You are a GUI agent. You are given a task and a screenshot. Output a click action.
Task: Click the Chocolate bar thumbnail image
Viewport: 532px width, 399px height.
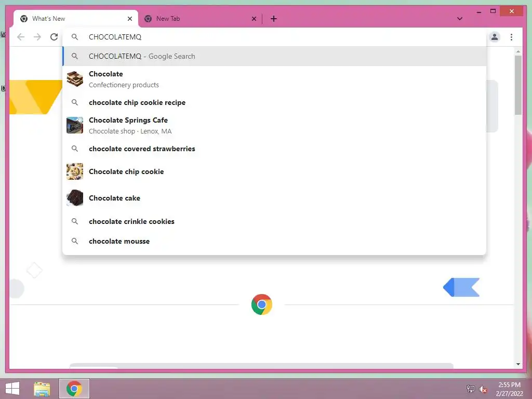pos(75,79)
